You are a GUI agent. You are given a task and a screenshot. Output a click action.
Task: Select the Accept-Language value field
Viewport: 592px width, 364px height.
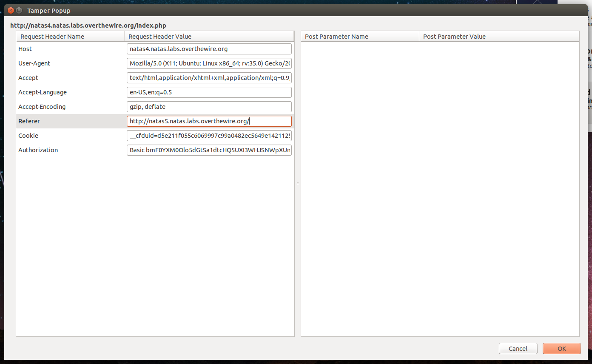click(209, 92)
